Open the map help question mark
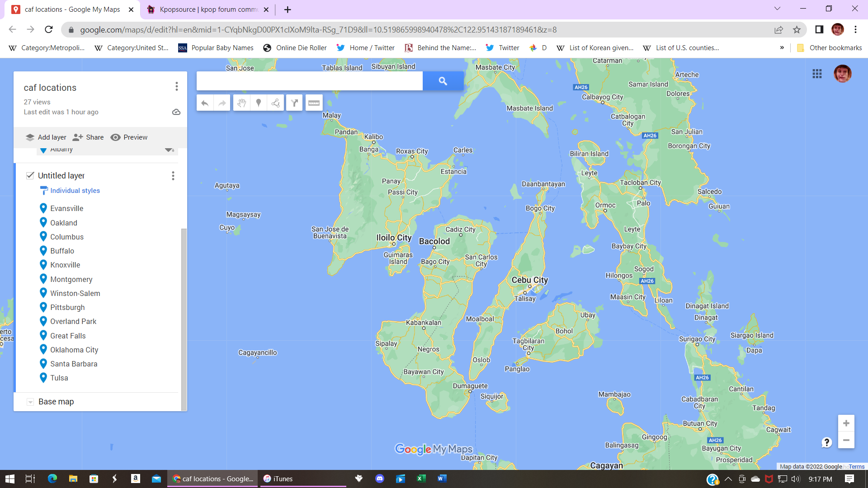This screenshot has height=488, width=868. [x=826, y=442]
